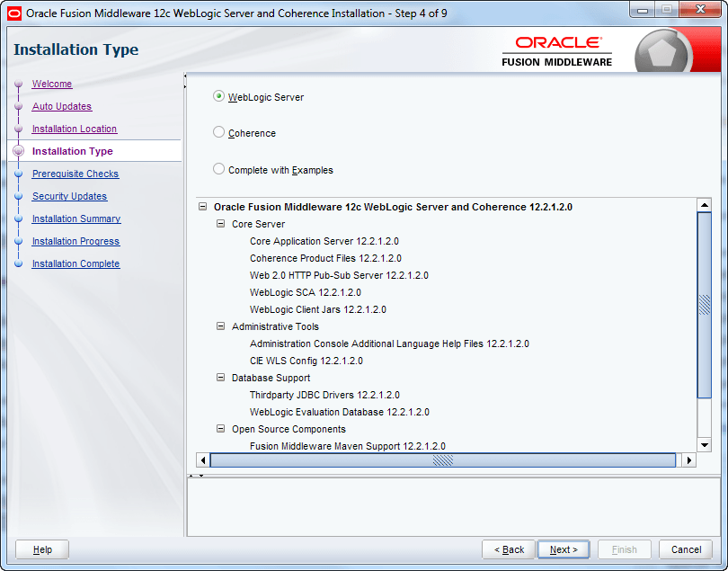
Task: Click the empty message pane below the tree
Action: coord(453,507)
